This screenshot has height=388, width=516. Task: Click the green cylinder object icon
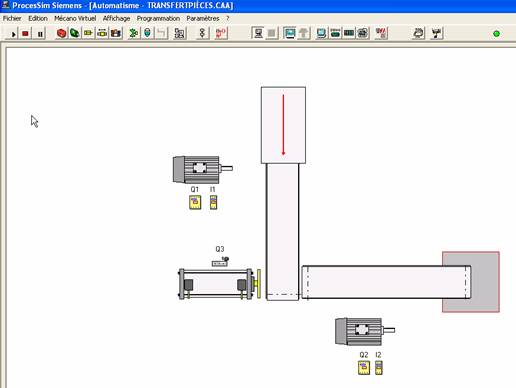point(75,33)
